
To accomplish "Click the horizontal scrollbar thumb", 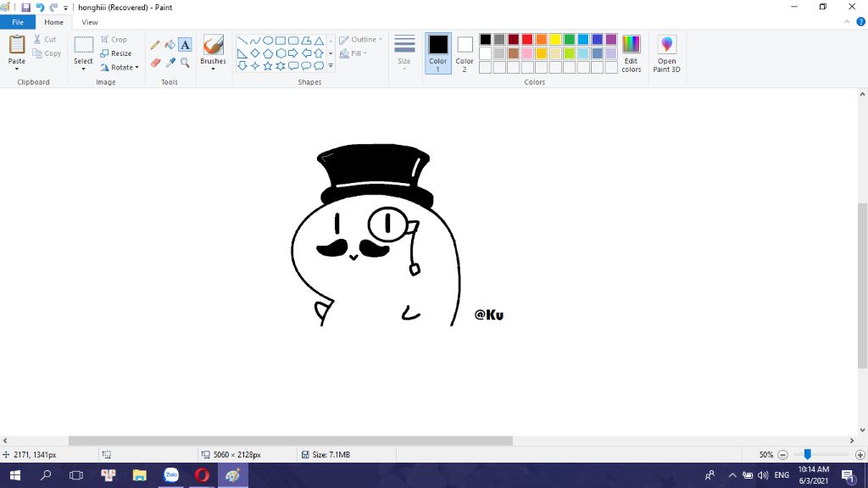I will [x=291, y=441].
